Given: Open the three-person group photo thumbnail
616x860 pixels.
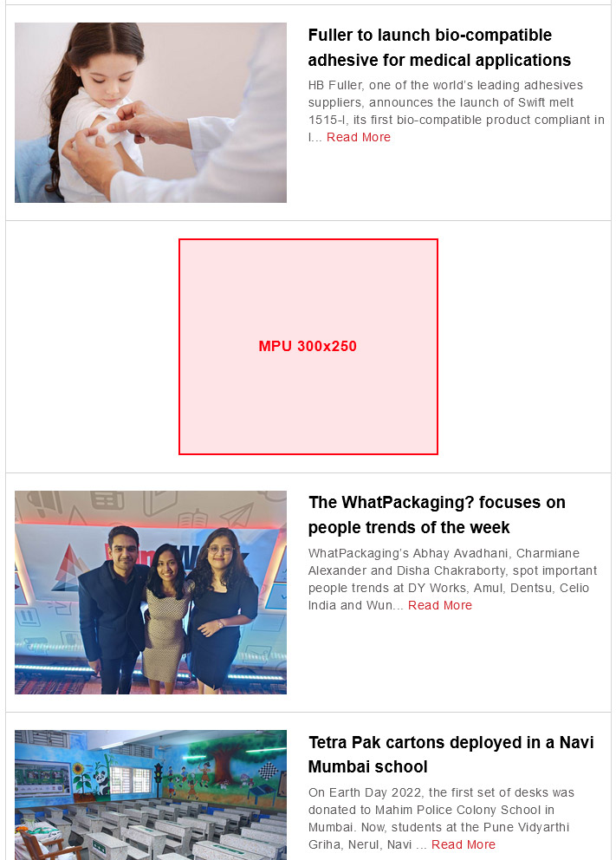Looking at the screenshot, I should (151, 592).
